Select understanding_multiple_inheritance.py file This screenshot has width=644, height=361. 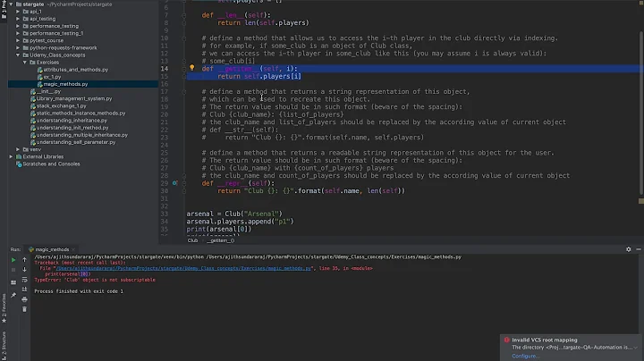[81, 135]
